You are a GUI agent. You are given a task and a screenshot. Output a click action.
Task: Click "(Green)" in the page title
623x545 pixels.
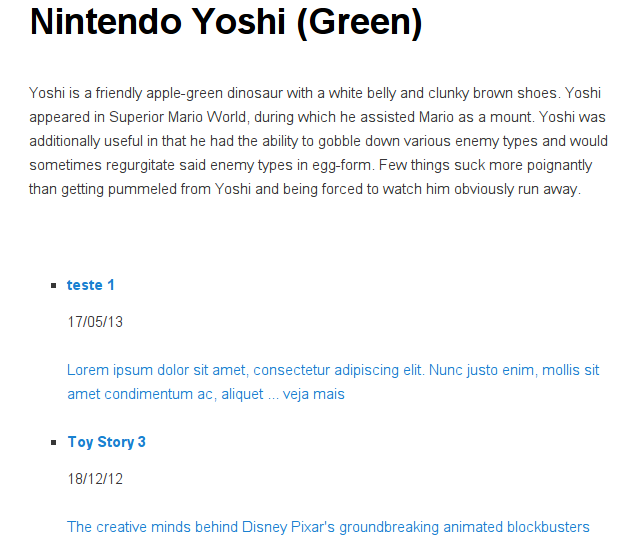[x=358, y=22]
